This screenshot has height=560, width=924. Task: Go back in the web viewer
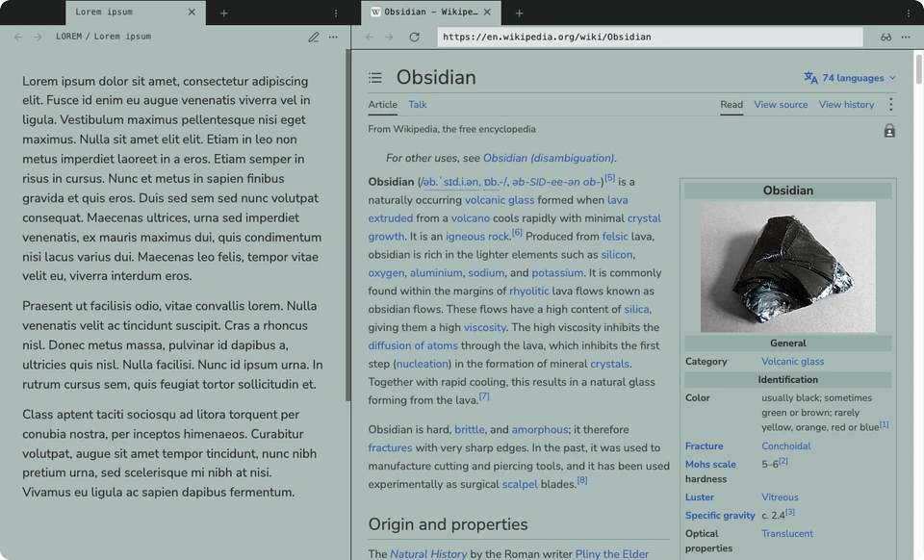click(x=370, y=37)
